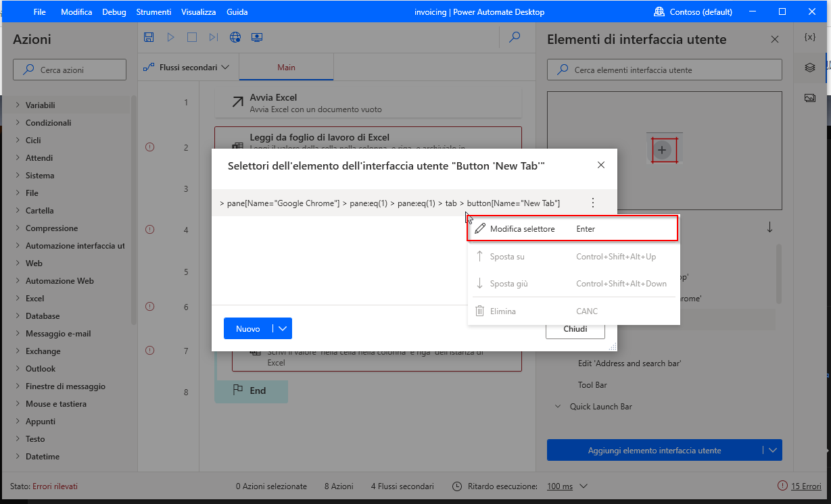Select the Avvia Excel action step

368,103
